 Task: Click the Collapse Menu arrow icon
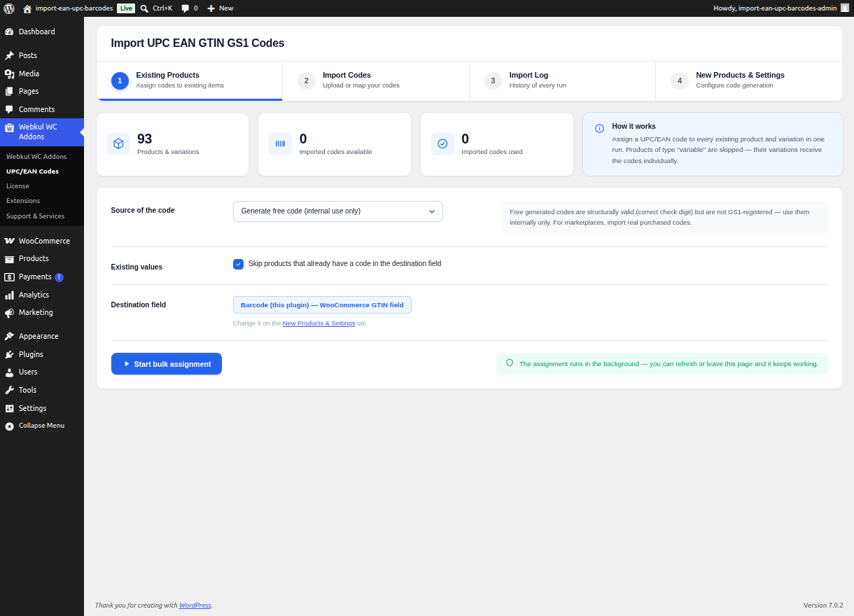[9, 426]
